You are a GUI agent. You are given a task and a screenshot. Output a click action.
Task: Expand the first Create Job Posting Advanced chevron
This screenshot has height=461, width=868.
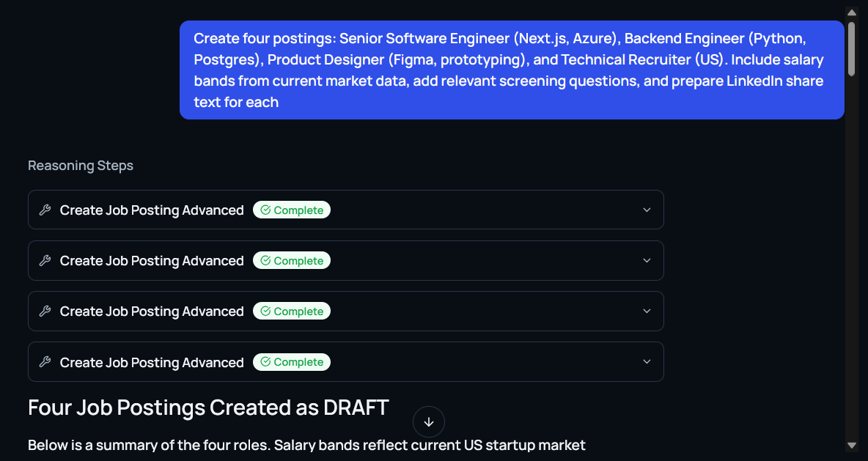tap(647, 210)
